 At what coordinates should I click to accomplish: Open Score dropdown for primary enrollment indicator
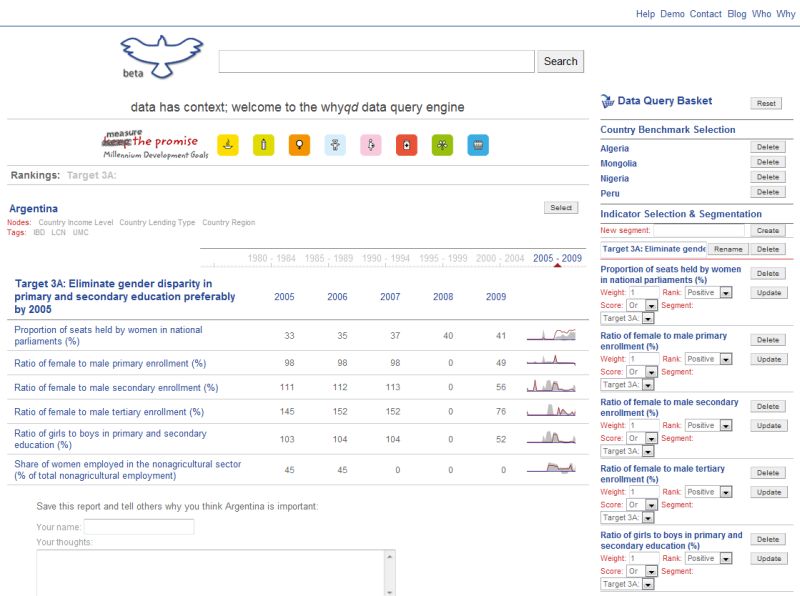coord(642,371)
